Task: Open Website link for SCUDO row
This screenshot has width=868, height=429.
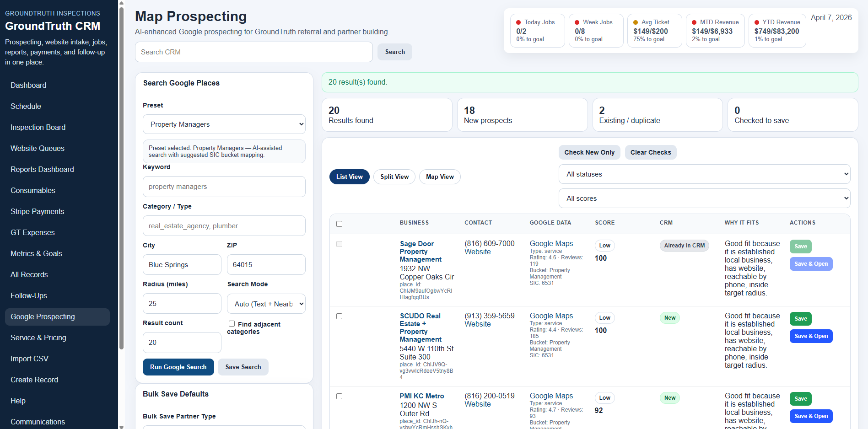Action: click(x=478, y=324)
